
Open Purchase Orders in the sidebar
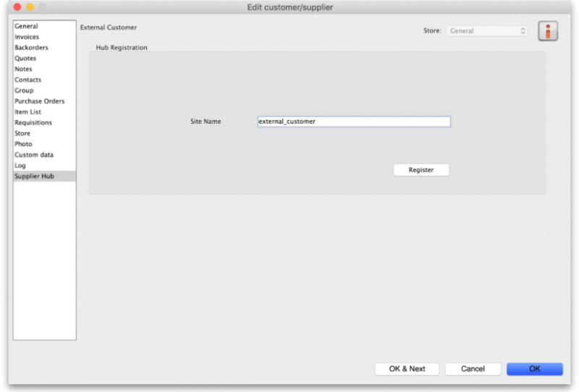coord(40,101)
